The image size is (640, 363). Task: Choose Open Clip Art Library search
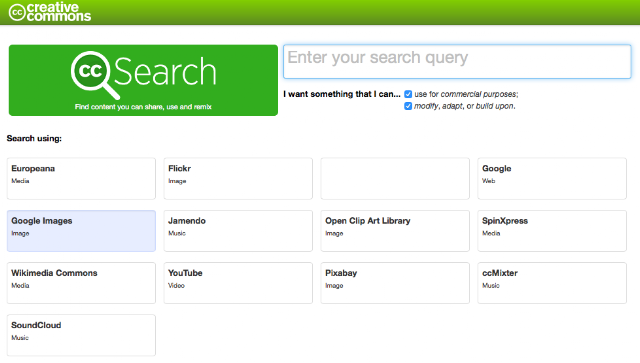[x=395, y=231]
